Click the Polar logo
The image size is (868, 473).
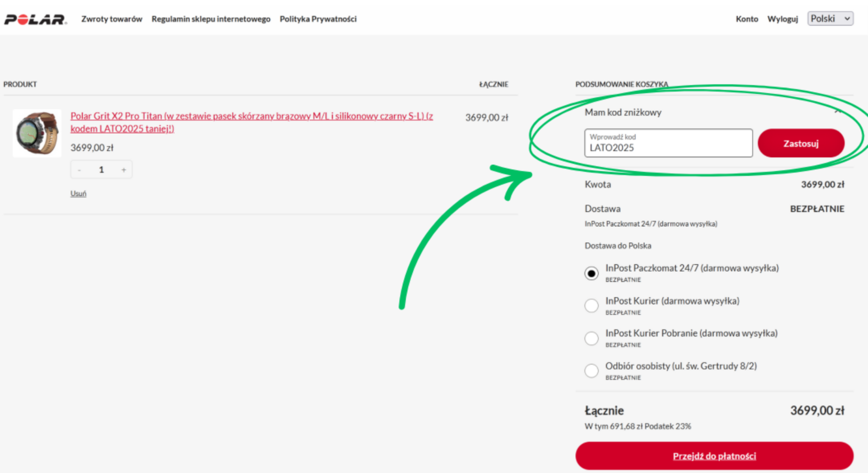tap(35, 19)
